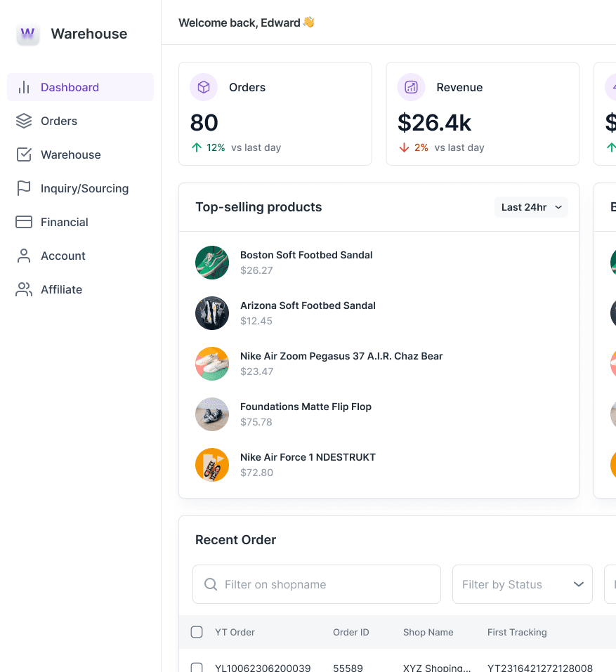The height and width of the screenshot is (672, 616).
Task: Click the $23.47 price
Action: (257, 371)
